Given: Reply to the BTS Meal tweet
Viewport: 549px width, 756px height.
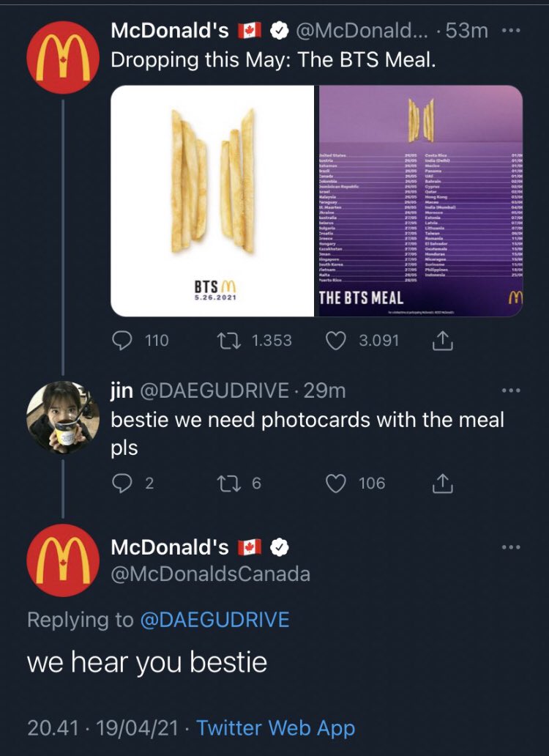Looking at the screenshot, I should [124, 340].
